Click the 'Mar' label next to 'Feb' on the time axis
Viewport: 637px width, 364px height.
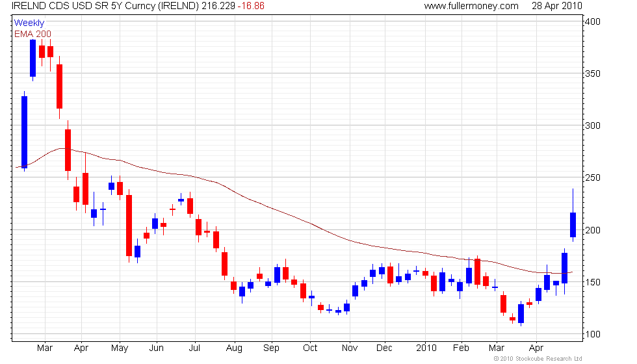tap(497, 348)
